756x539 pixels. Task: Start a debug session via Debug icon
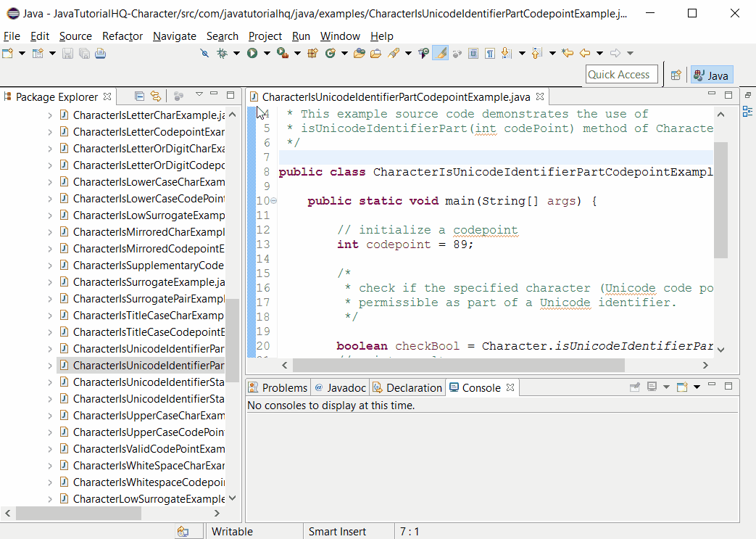[222, 54]
